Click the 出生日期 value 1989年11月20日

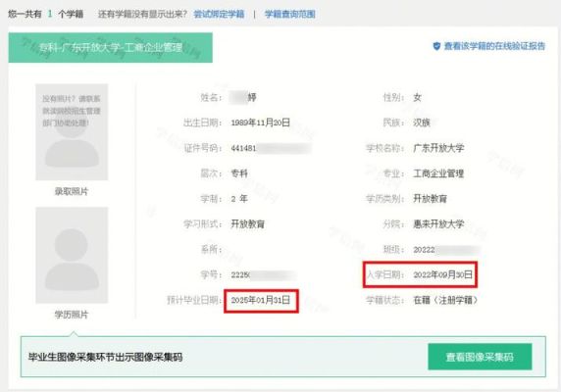pos(261,122)
